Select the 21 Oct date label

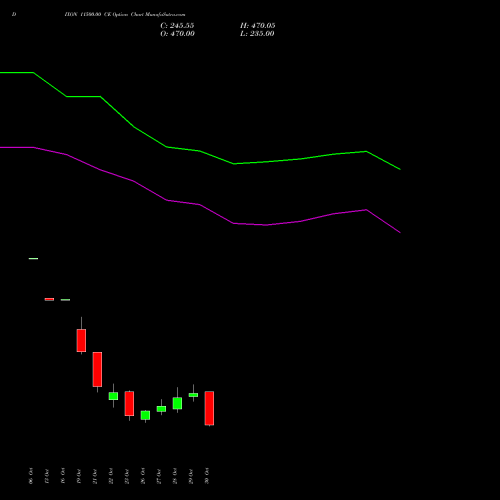95,476
